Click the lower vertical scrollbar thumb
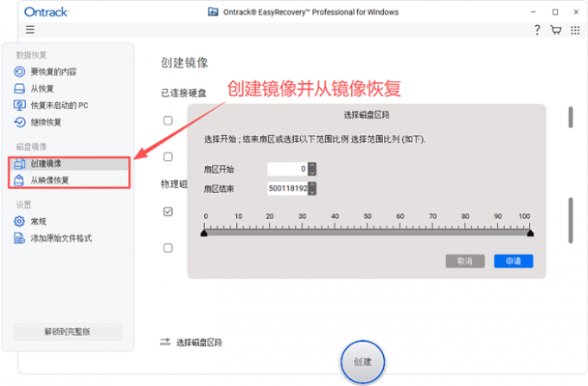This screenshot has height=386, width=588. (x=571, y=221)
